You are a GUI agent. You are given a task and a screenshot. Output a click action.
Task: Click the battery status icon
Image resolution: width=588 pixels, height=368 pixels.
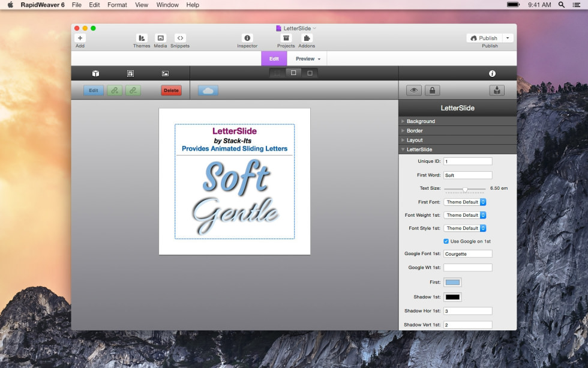coord(513,4)
